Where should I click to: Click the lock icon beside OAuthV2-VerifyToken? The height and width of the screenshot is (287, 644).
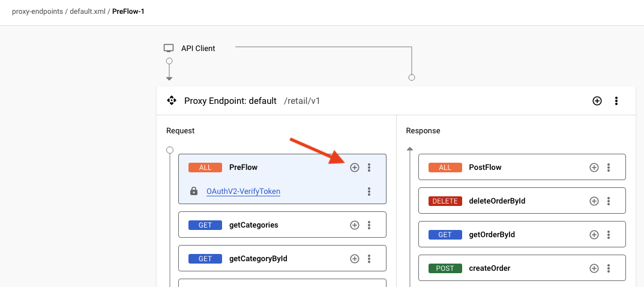pyautogui.click(x=194, y=192)
